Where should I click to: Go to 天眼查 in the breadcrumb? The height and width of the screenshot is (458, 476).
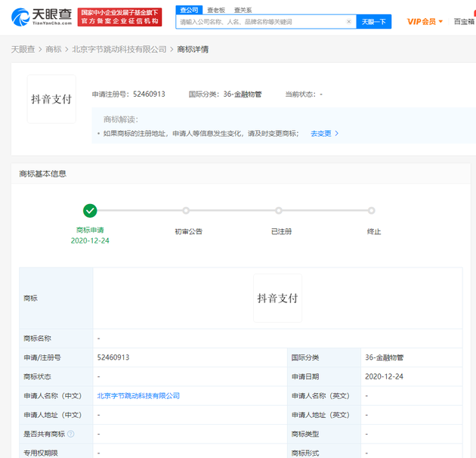(x=23, y=49)
